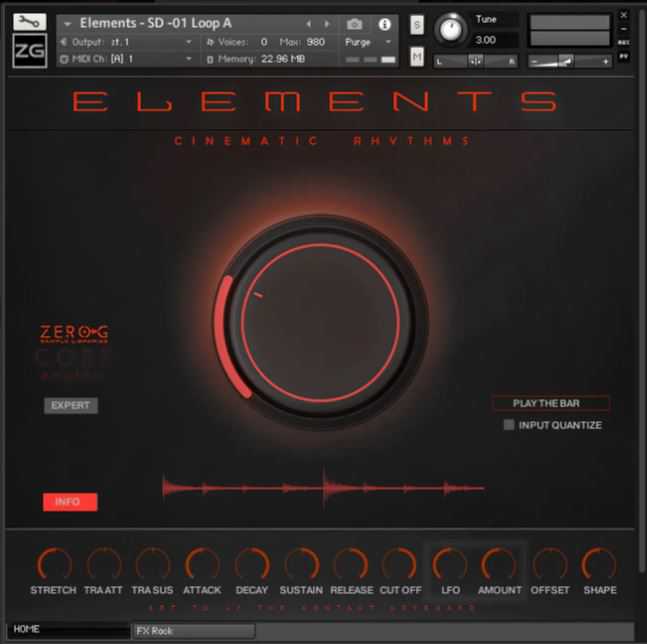Go to the previous instrument preset arrow
The image size is (647, 644).
(x=308, y=23)
